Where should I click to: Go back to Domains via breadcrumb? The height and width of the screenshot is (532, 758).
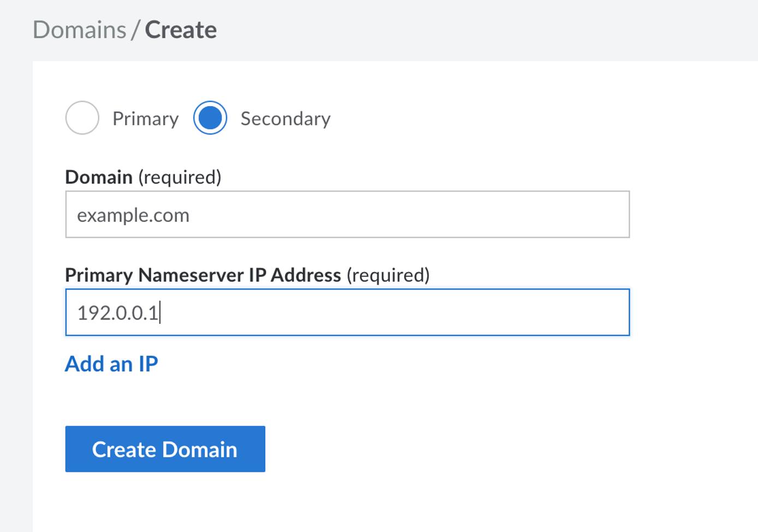point(80,30)
